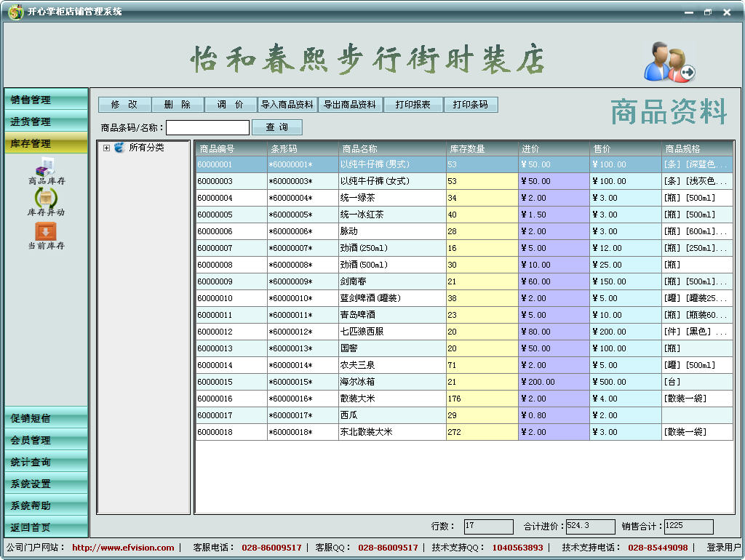Click the app logo in title bar
Screen dimensions: 745x560
16,12
